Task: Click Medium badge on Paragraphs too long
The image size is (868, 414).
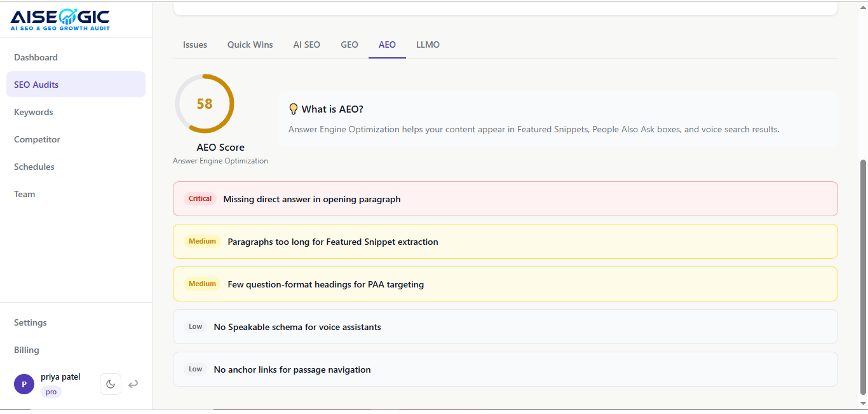Action: (203, 242)
